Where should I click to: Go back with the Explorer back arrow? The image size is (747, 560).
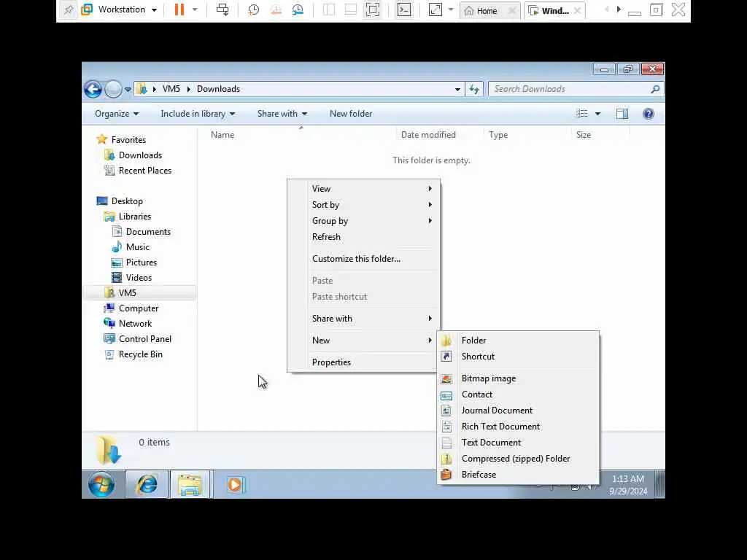[93, 89]
